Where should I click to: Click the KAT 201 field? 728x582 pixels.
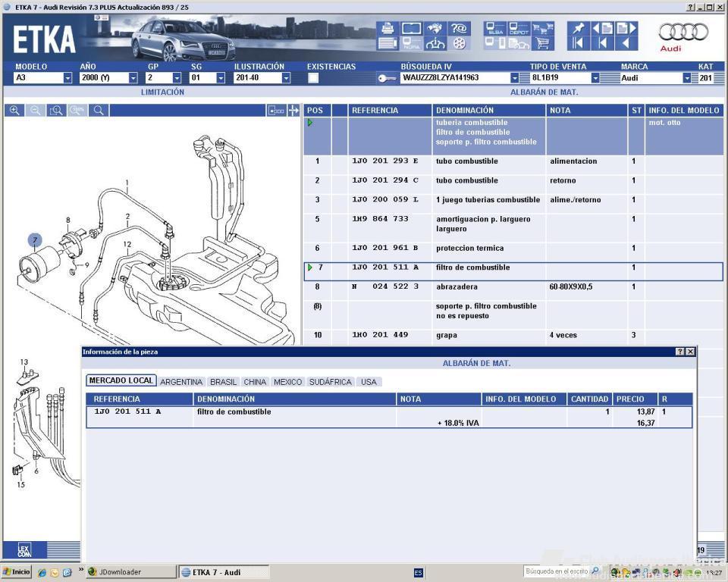706,78
